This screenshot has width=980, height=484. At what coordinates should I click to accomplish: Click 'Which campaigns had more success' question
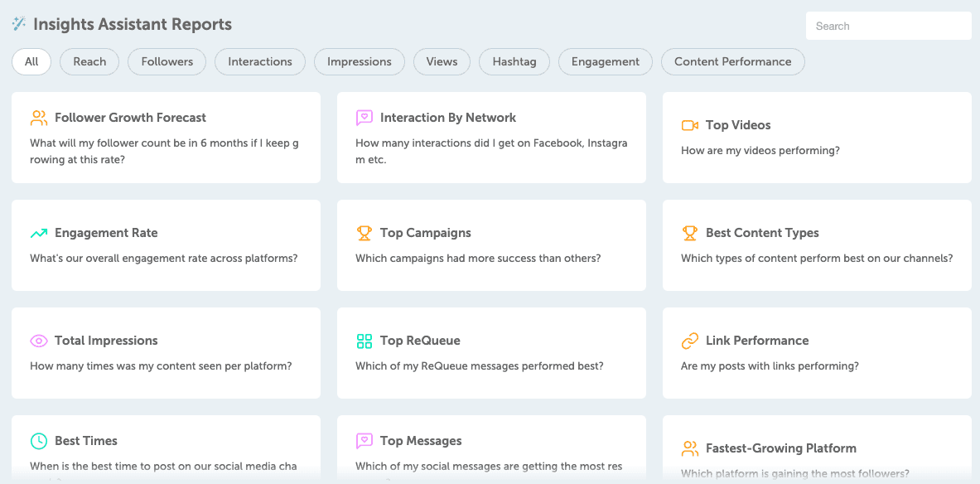(478, 259)
